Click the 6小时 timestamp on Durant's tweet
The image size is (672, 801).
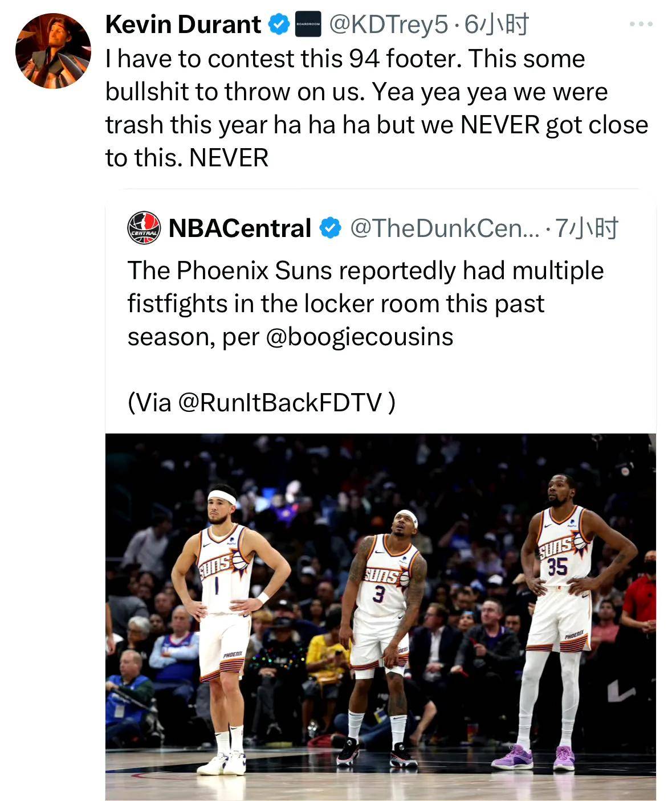496,24
